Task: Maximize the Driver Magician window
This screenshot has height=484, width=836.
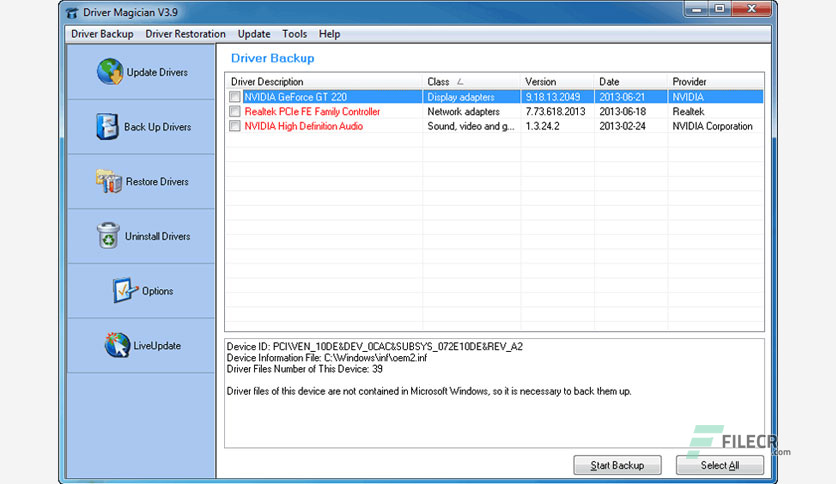Action: click(x=720, y=9)
